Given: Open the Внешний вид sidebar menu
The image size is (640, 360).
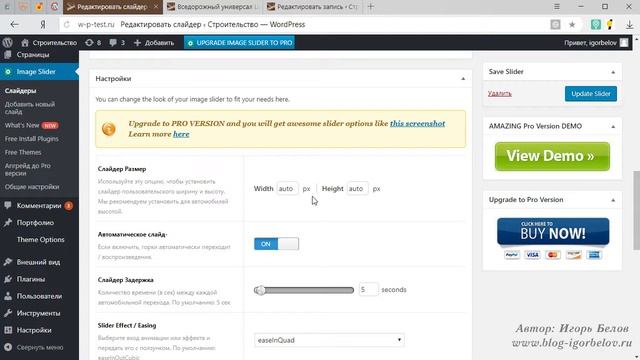Looking at the screenshot, I should [38, 262].
